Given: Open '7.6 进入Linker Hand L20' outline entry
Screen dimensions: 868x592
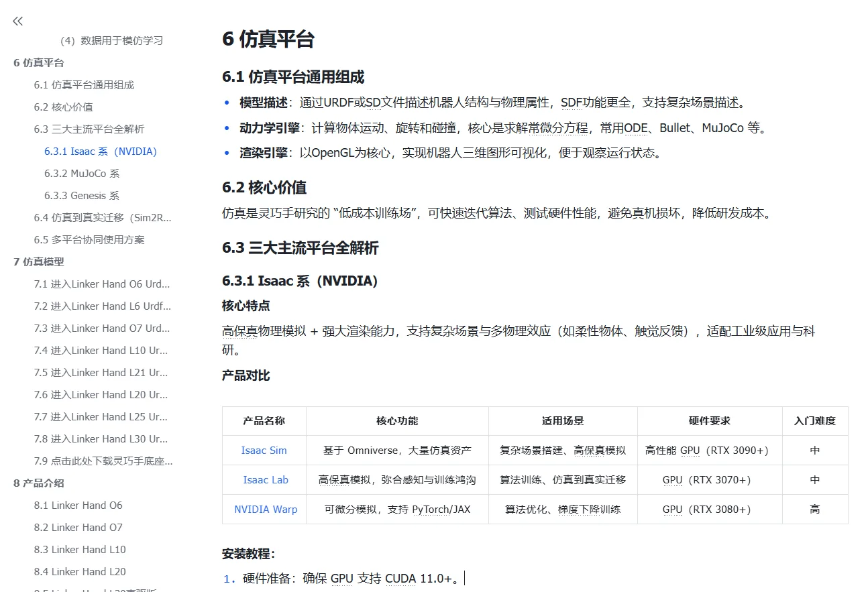Looking at the screenshot, I should click(101, 394).
